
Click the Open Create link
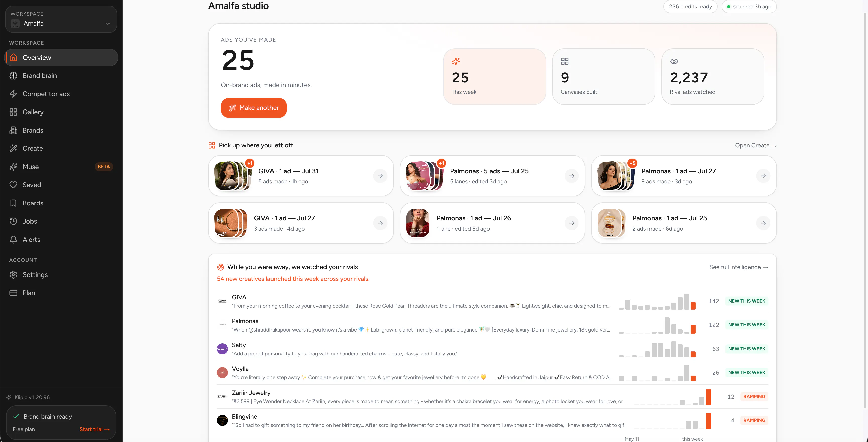click(756, 146)
